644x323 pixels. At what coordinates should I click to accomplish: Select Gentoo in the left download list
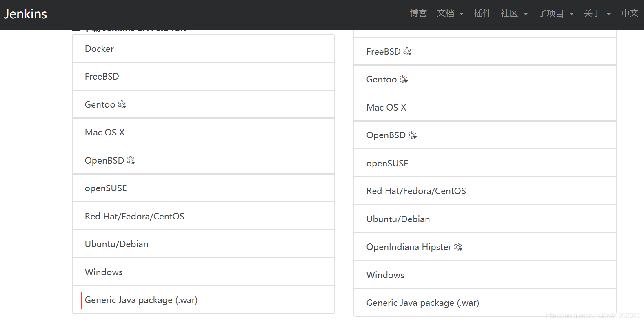(203, 104)
